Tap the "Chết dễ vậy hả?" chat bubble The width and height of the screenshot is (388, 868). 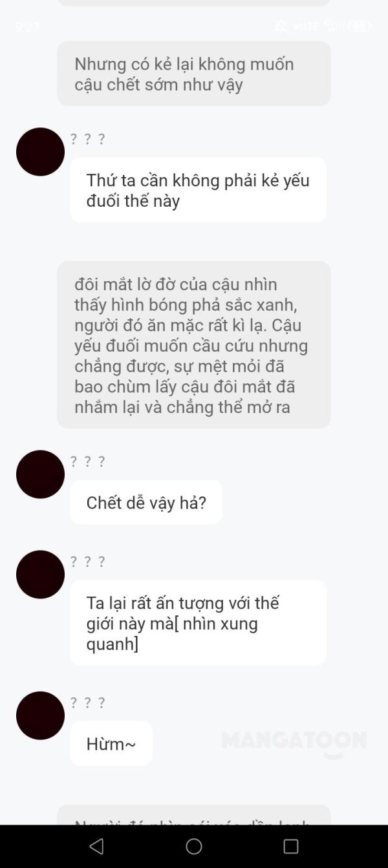(146, 502)
